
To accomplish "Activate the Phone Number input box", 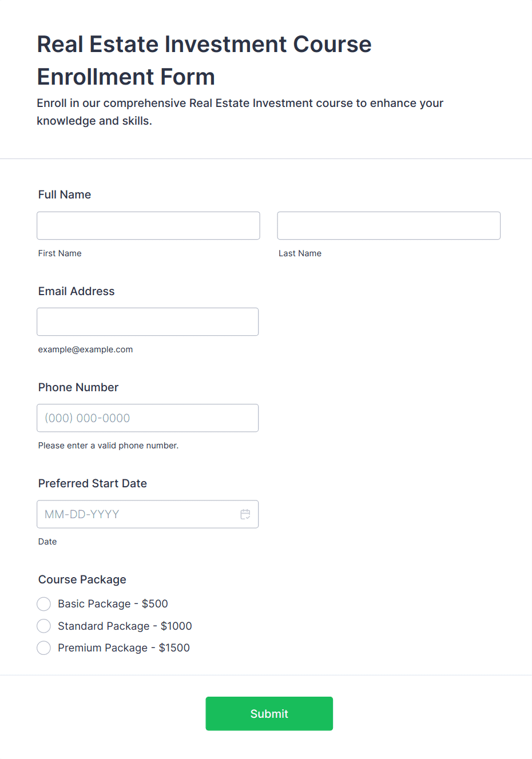I will coord(148,418).
